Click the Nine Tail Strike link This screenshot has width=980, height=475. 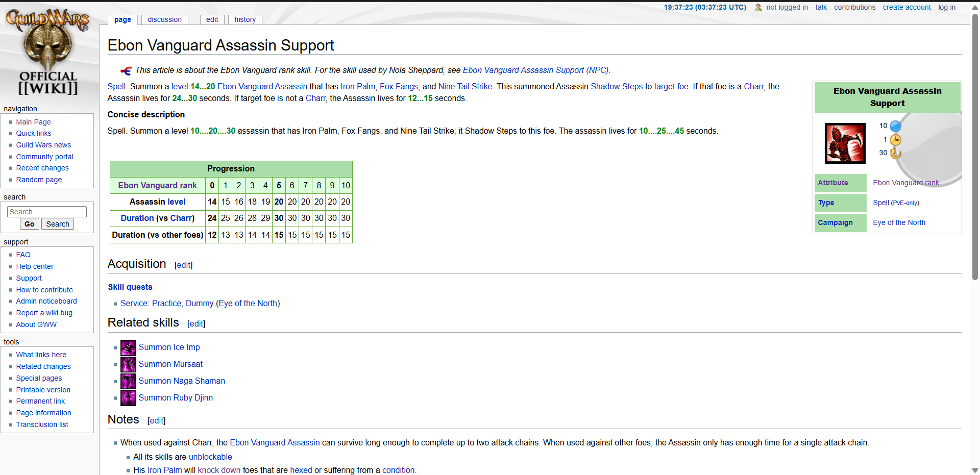[x=465, y=86]
